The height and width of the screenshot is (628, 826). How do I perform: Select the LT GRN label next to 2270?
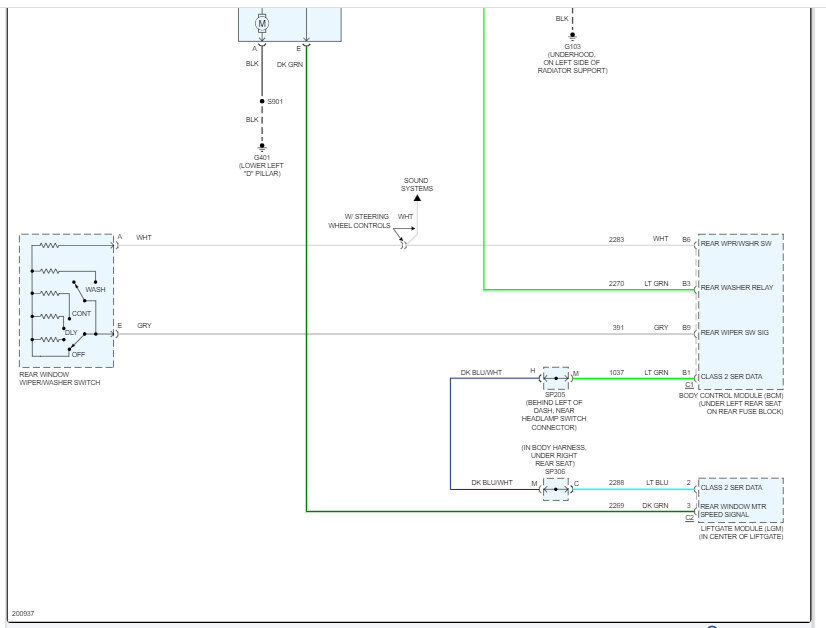coord(656,283)
